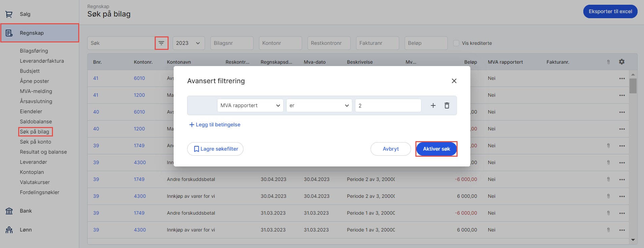Click the Salg shopping cart icon
This screenshot has height=248, width=644.
9,14
